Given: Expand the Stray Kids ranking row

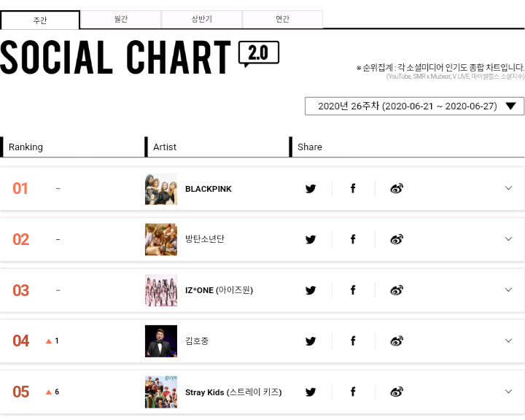Looking at the screenshot, I should [x=509, y=391].
